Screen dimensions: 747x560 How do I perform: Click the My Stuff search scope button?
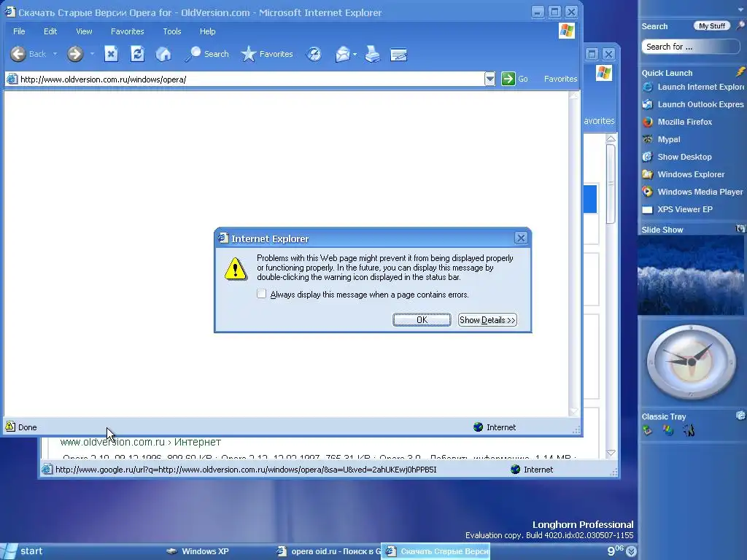[711, 26]
